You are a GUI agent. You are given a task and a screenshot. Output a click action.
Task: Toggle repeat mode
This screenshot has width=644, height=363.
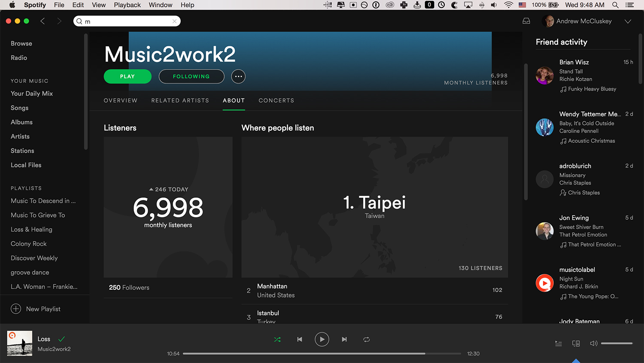pos(366,339)
